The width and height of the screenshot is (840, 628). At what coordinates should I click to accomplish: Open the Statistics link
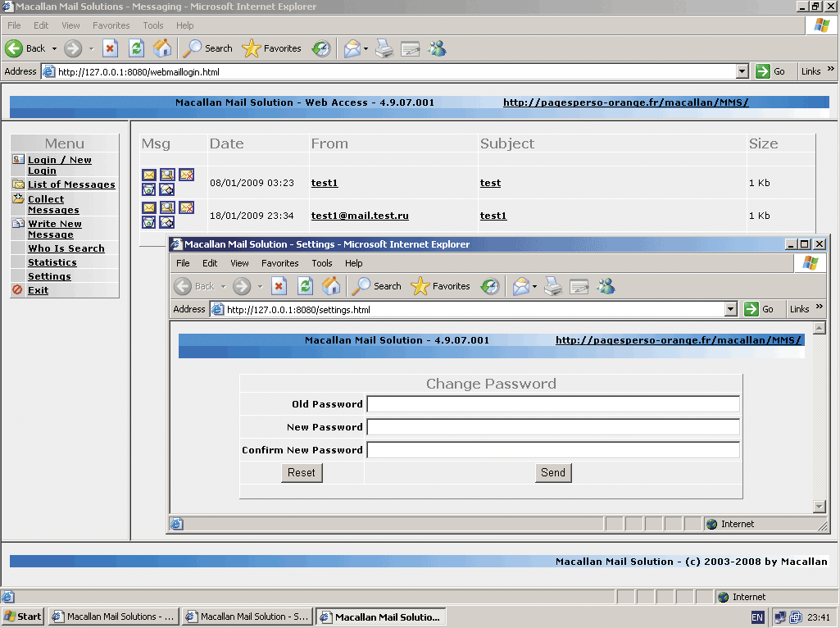tap(52, 262)
